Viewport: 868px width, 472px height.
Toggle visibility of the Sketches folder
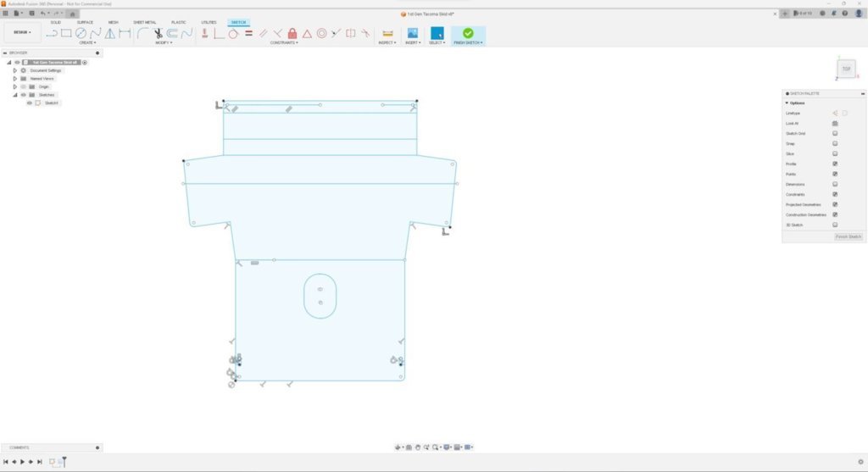pos(23,95)
